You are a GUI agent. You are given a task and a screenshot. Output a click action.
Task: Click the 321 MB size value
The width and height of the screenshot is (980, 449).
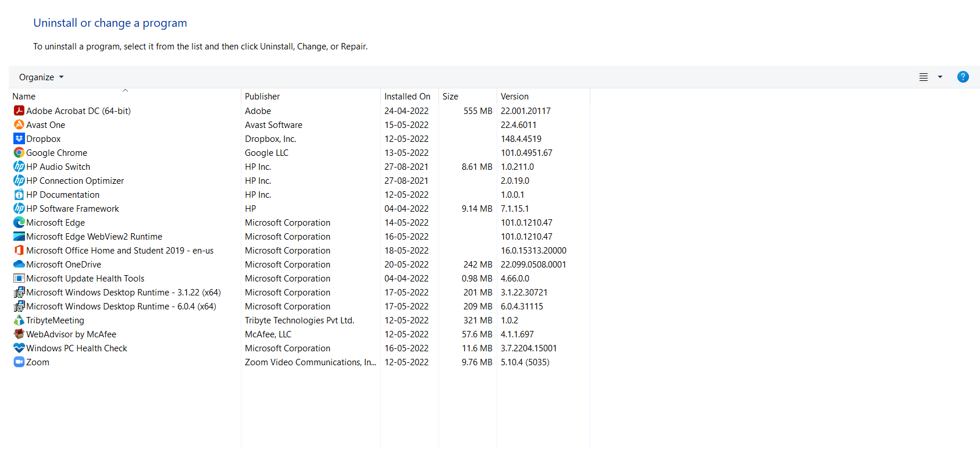478,320
